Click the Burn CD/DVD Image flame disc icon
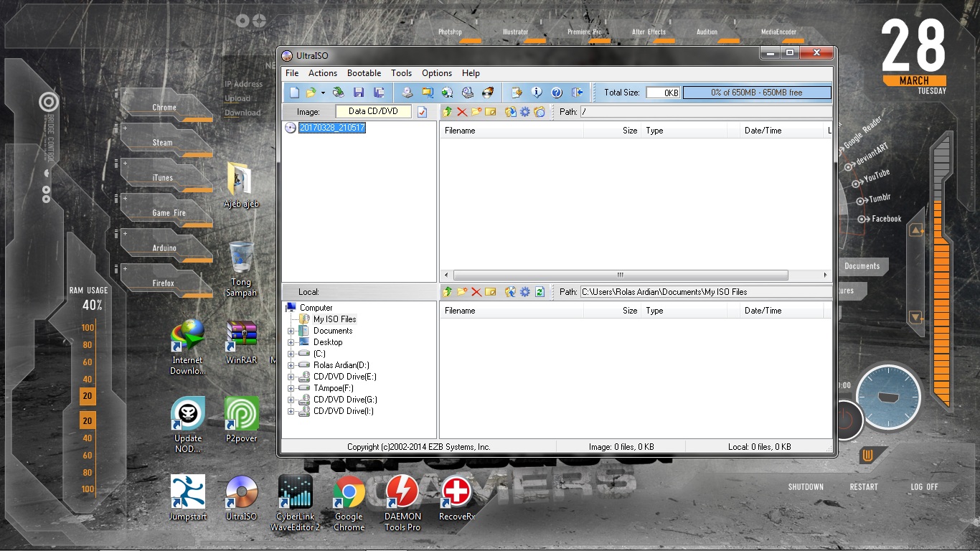The image size is (980, 551). click(488, 93)
